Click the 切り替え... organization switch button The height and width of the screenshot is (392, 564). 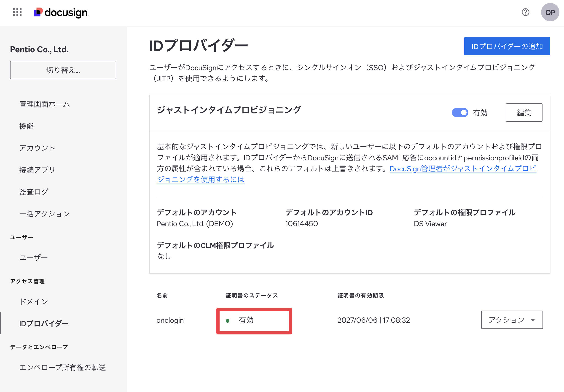click(63, 70)
